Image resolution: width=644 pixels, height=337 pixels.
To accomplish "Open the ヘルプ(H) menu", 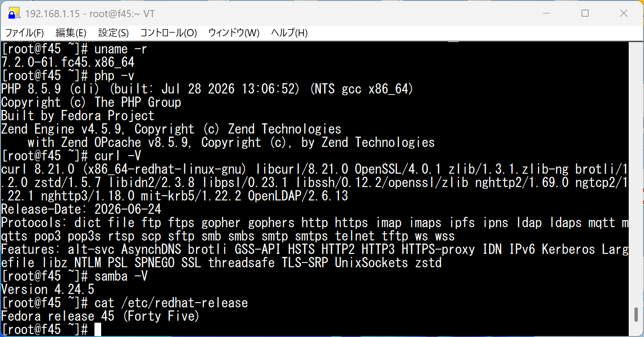I will pyautogui.click(x=289, y=33).
